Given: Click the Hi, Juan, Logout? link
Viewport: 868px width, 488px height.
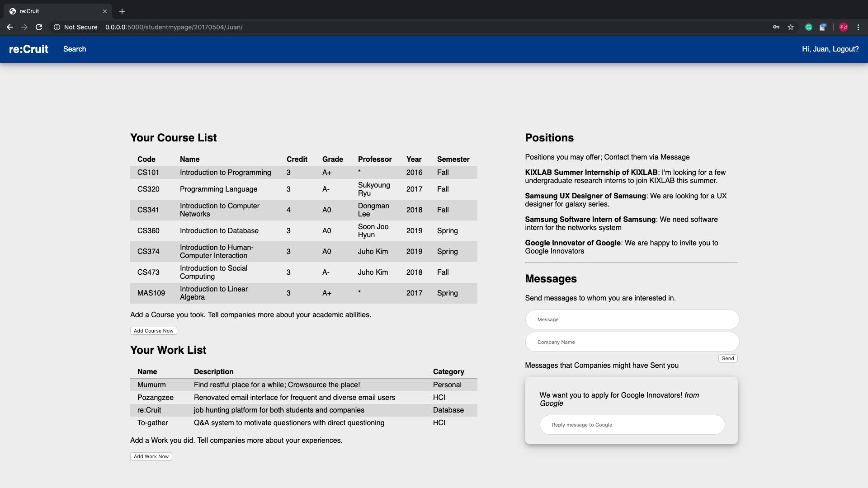Looking at the screenshot, I should tap(830, 49).
